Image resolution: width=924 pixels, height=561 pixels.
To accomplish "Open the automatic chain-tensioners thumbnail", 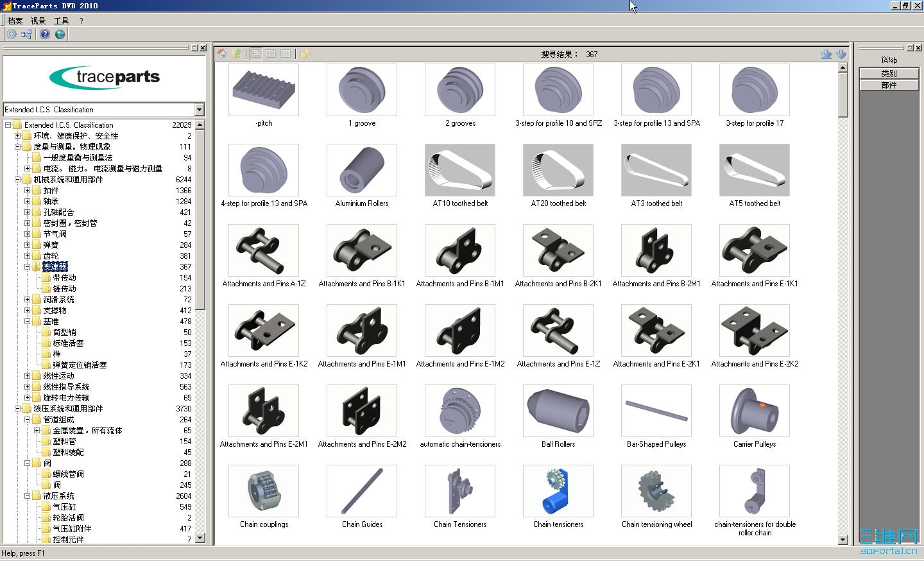I will [x=460, y=411].
